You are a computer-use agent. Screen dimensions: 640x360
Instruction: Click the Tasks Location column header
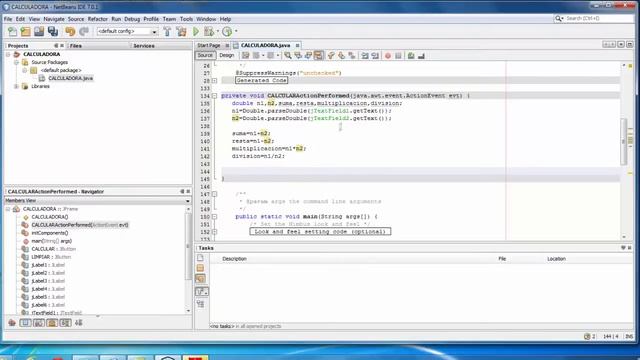556,259
